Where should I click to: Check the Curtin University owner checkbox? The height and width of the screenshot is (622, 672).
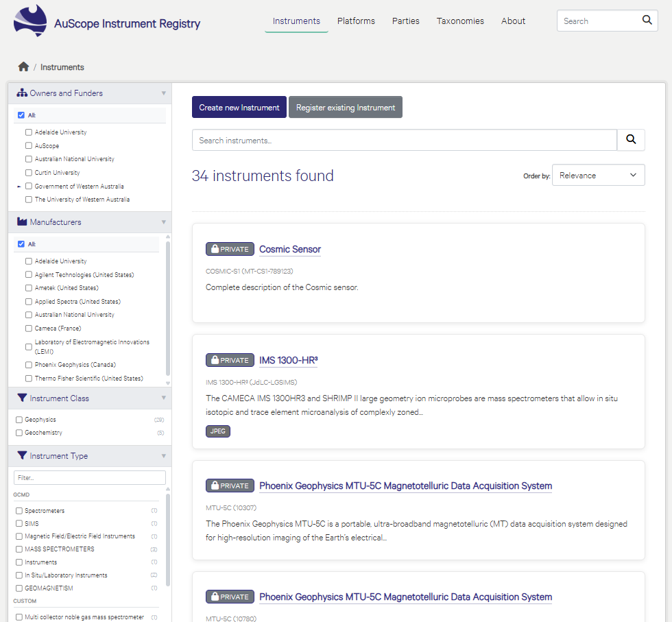[x=29, y=173]
